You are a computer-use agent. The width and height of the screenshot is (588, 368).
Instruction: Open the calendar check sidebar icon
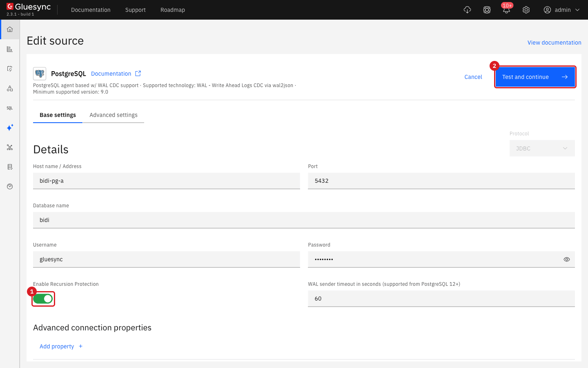pos(10,69)
